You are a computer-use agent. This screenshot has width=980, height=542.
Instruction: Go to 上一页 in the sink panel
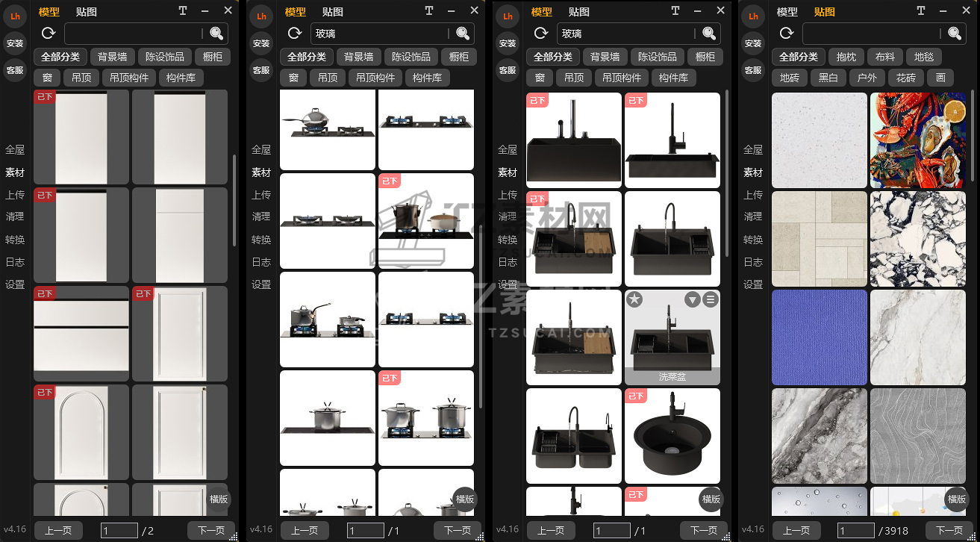click(x=551, y=531)
